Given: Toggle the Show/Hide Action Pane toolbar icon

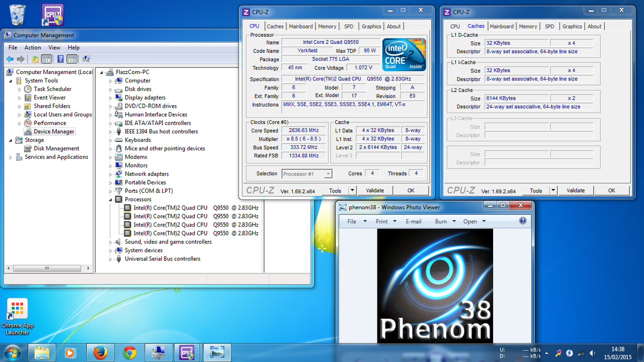Looking at the screenshot, I should click(x=72, y=59).
